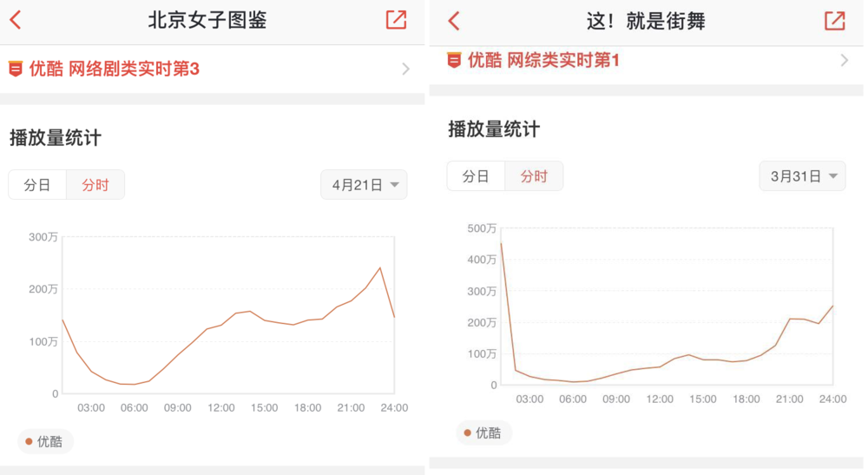Select 分时 tab in 这！就是街舞 stats

pos(534,176)
